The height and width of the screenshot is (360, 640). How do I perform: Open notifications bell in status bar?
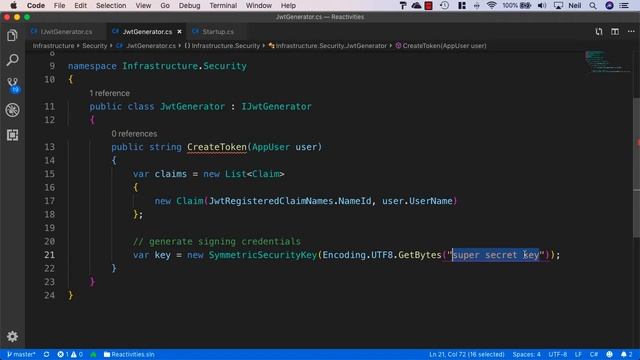pyautogui.click(x=627, y=354)
